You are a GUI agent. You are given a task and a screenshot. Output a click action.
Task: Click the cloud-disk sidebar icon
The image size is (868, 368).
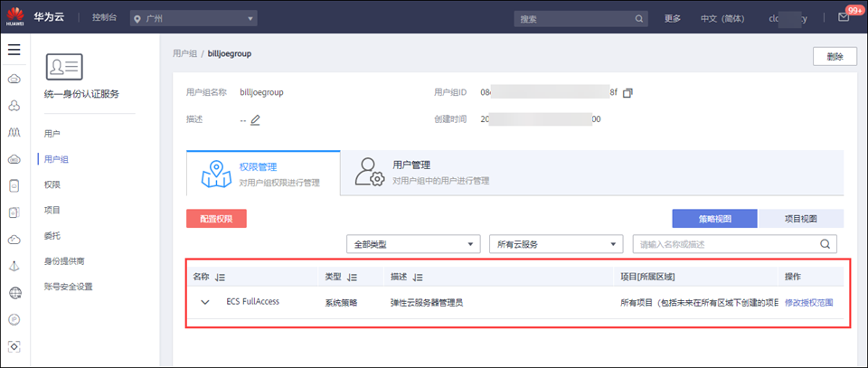tap(14, 159)
